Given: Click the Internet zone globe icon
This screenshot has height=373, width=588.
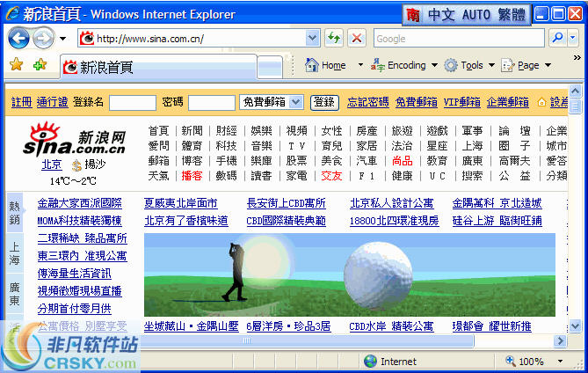Looking at the screenshot, I should 371,362.
